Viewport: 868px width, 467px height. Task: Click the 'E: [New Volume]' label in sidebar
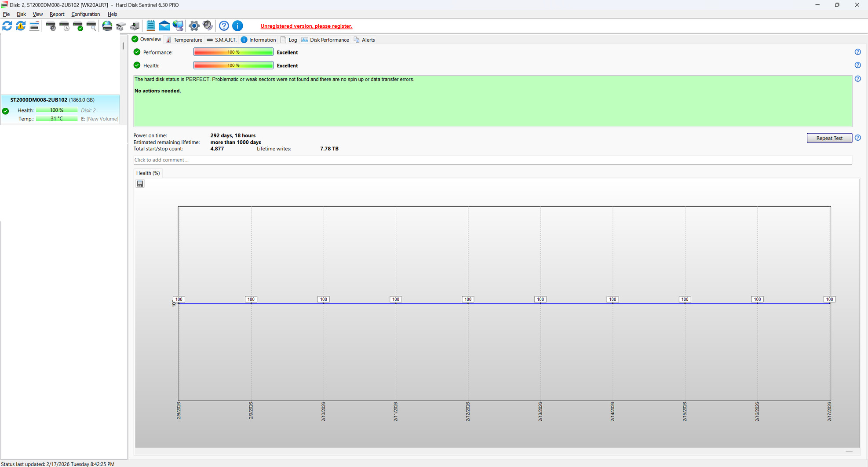pos(100,119)
